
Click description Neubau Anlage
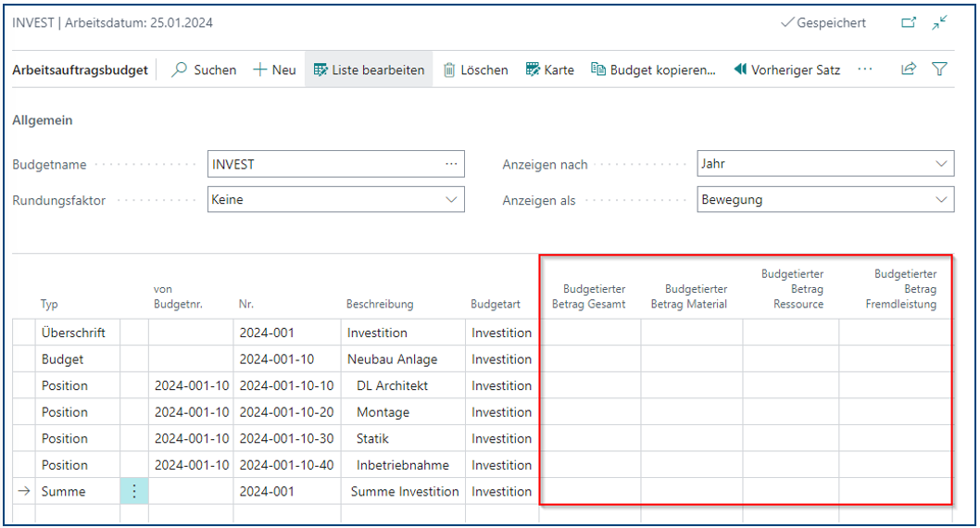click(x=393, y=359)
